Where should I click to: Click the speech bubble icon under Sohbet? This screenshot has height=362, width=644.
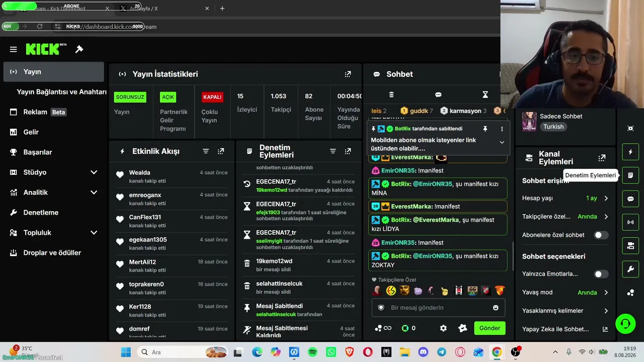[438, 95]
